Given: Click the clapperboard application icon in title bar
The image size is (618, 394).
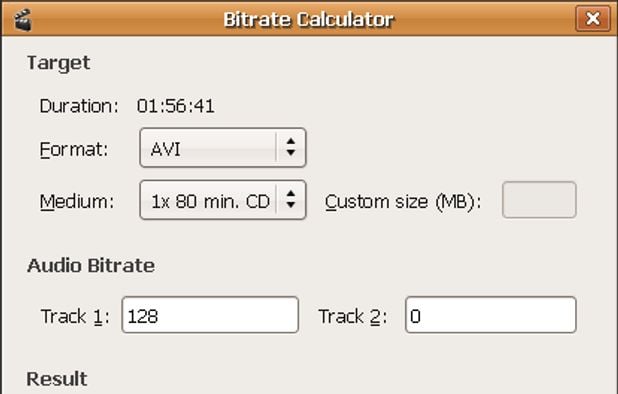Looking at the screenshot, I should tap(23, 20).
